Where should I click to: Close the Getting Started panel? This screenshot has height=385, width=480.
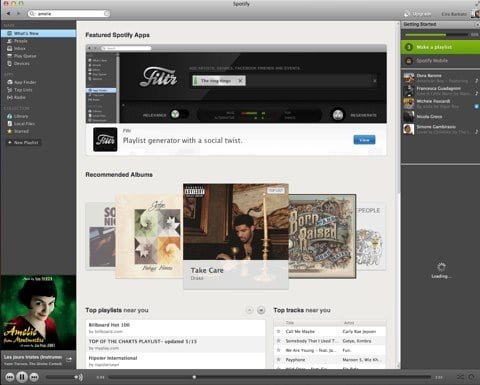[477, 25]
